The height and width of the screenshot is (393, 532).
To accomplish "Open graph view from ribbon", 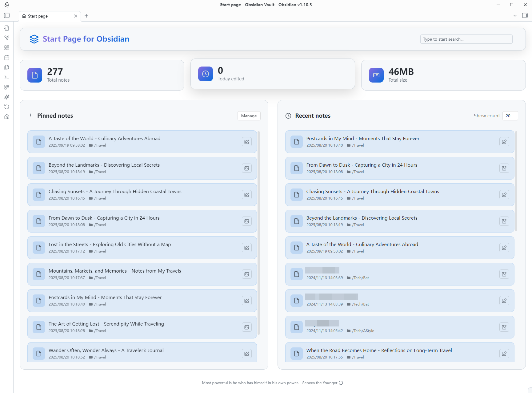I will (7, 38).
